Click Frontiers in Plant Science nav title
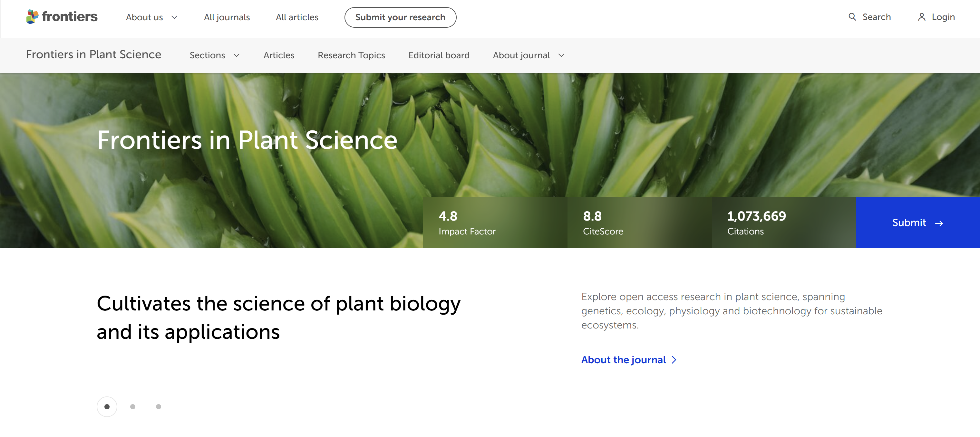Viewport: 980px width, 437px height. tap(93, 55)
